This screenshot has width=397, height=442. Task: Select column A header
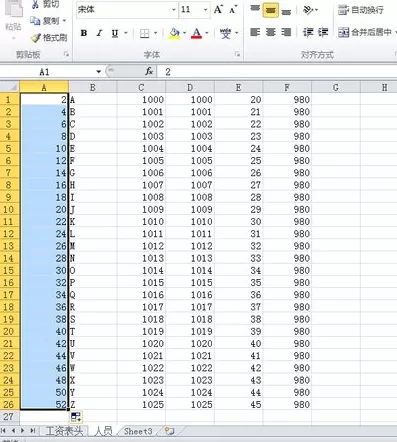click(44, 87)
